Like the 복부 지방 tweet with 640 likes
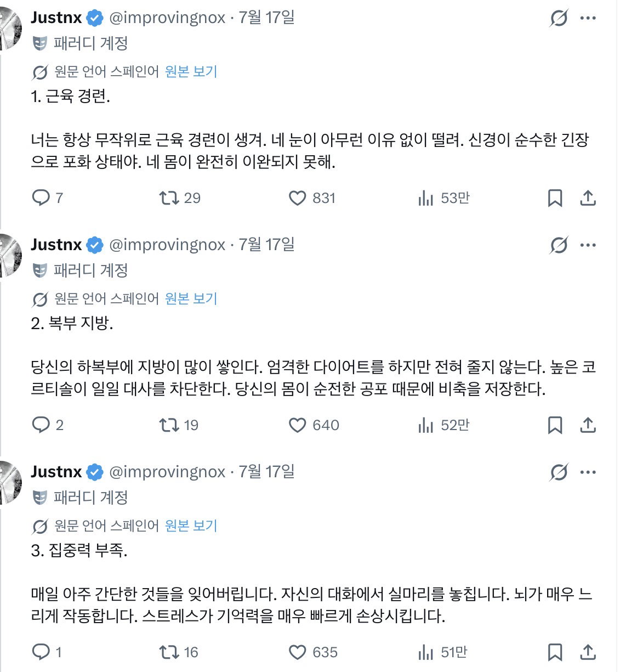This screenshot has width=620, height=672. point(297,425)
